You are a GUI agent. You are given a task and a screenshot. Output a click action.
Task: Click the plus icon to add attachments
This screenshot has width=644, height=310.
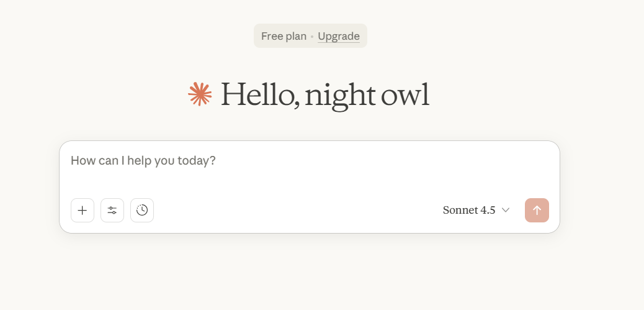pyautogui.click(x=83, y=210)
